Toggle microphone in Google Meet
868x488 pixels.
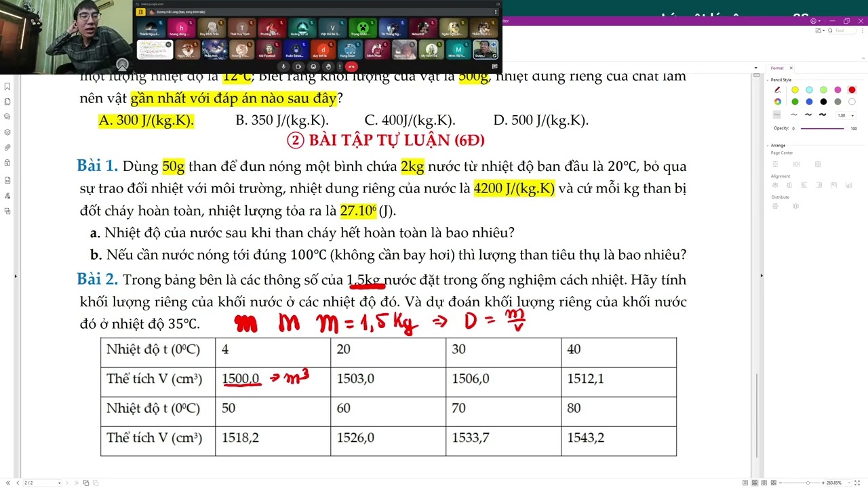pos(284,66)
